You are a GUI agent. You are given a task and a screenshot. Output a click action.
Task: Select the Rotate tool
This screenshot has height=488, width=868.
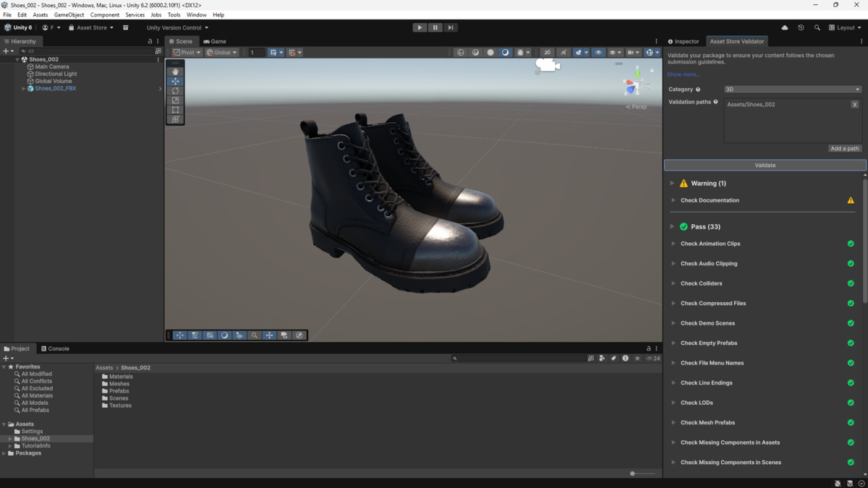175,90
